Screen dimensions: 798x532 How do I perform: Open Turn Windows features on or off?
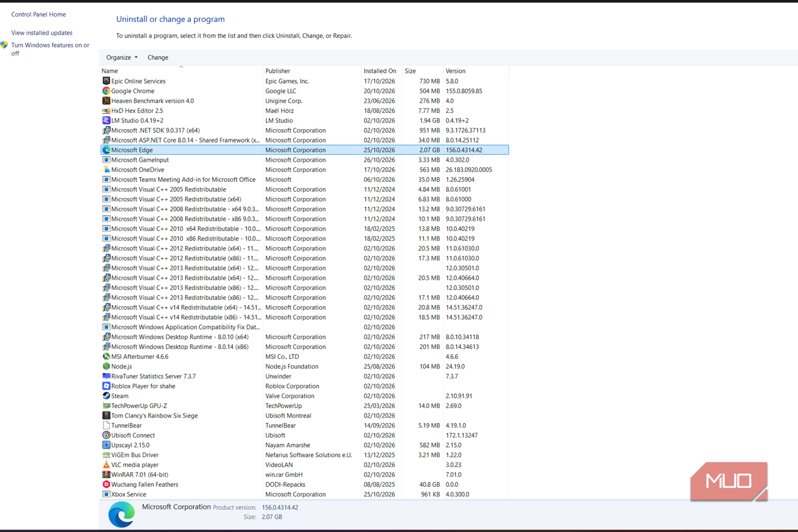point(50,49)
